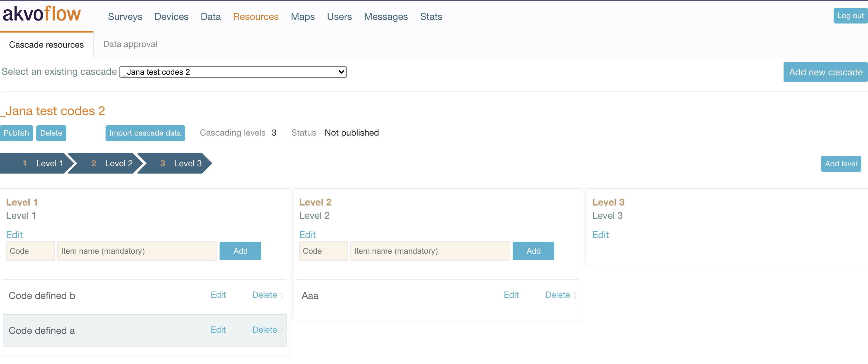Edit the item named Aaa
The image size is (868, 364).
(511, 295)
